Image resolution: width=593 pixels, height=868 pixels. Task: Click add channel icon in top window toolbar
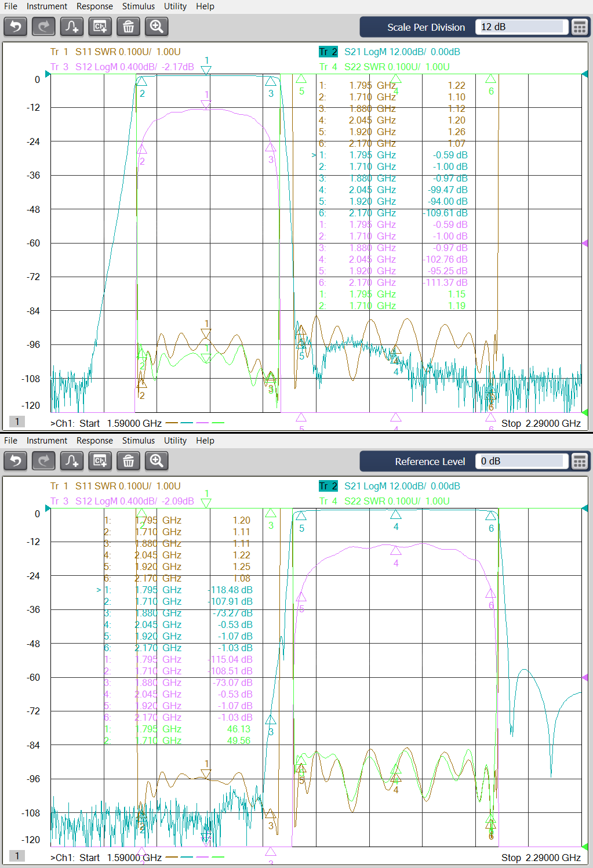(100, 27)
